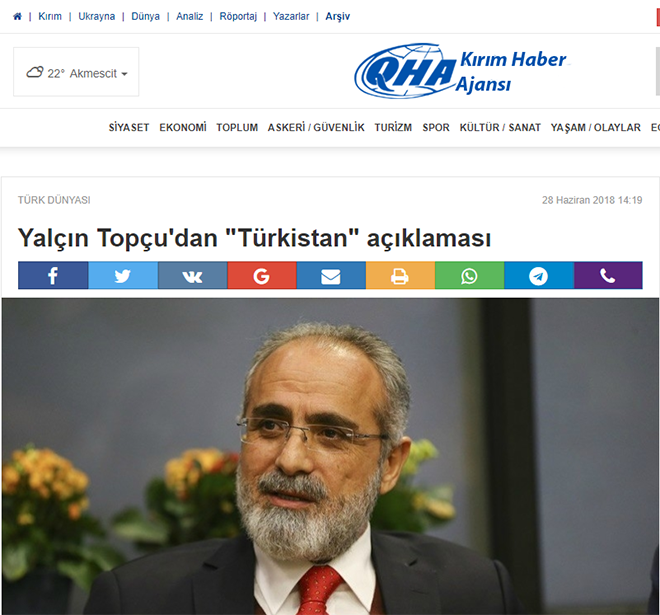
Task: Print the article using printer icon
Action: (400, 275)
